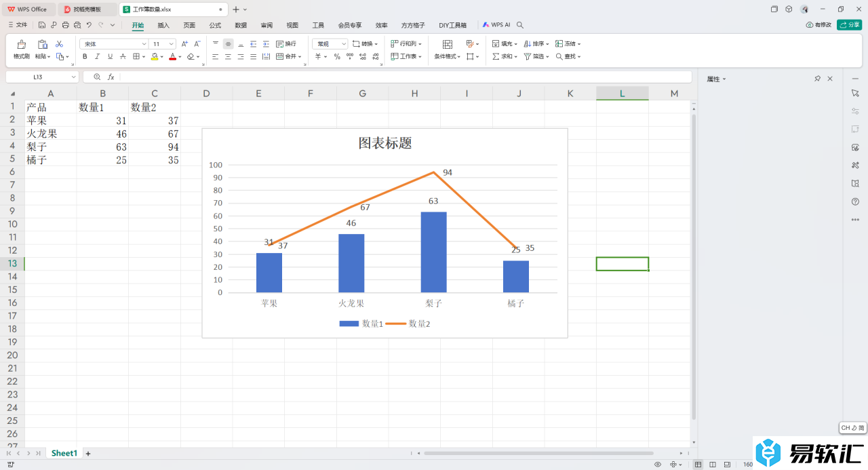Click the search magnifier next to WPS AI
Image resolution: width=868 pixels, height=470 pixels.
pos(520,25)
